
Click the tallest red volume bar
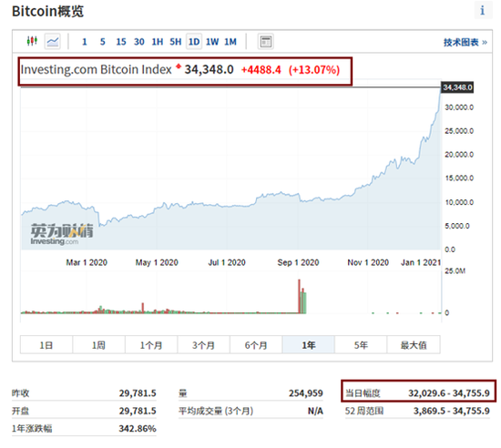tap(300, 297)
